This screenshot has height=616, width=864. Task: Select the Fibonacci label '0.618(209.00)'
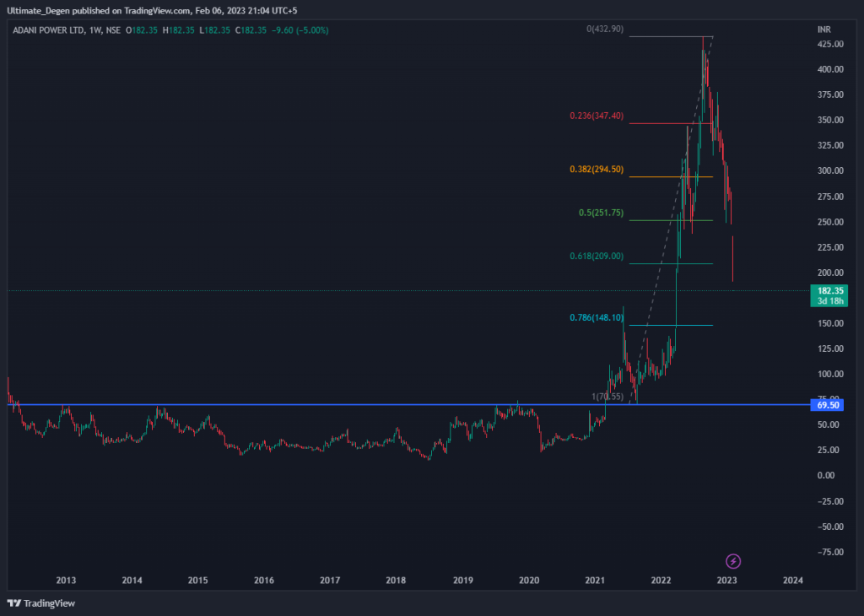coord(597,256)
